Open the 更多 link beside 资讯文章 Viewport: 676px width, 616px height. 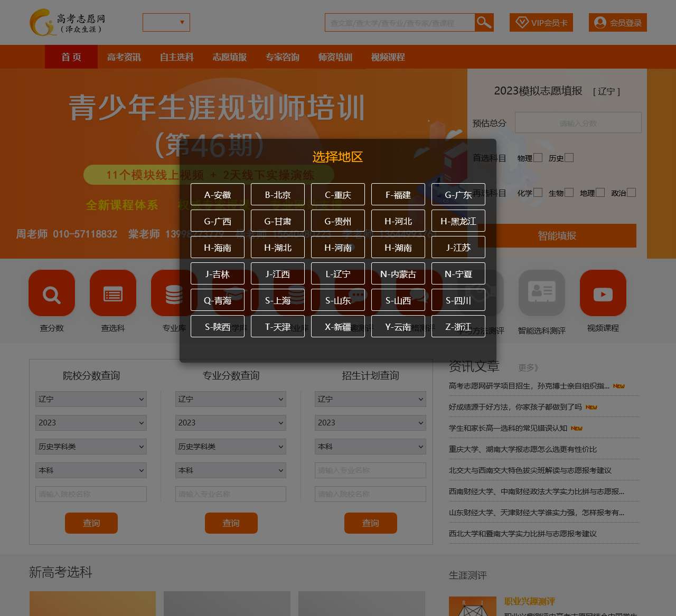[528, 367]
